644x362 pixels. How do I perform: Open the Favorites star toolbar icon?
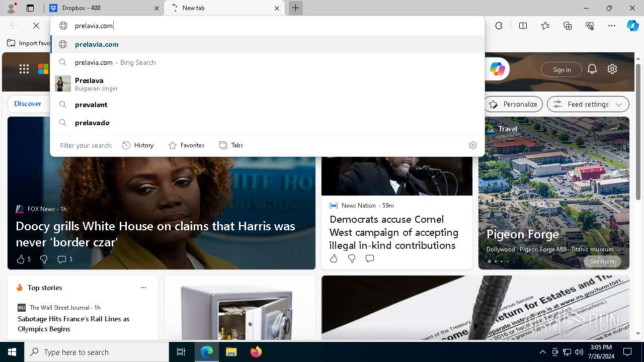click(545, 26)
